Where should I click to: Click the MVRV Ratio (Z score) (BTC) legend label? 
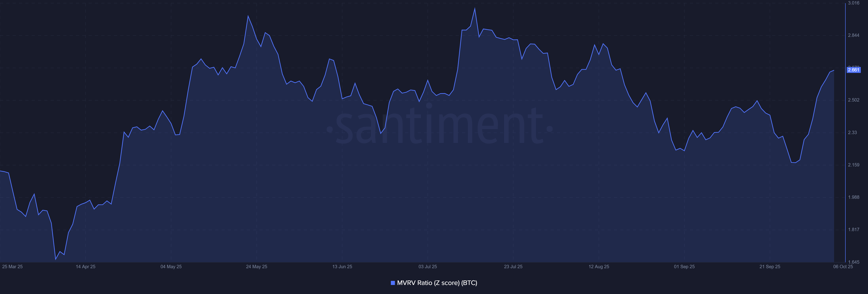(437, 283)
